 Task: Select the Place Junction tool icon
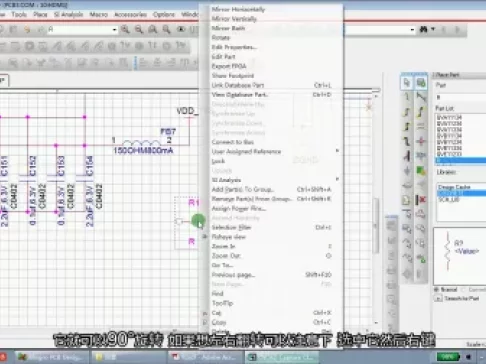click(x=421, y=141)
